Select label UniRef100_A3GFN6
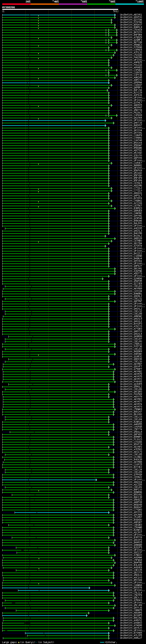146x644 pixels. click(x=131, y=271)
